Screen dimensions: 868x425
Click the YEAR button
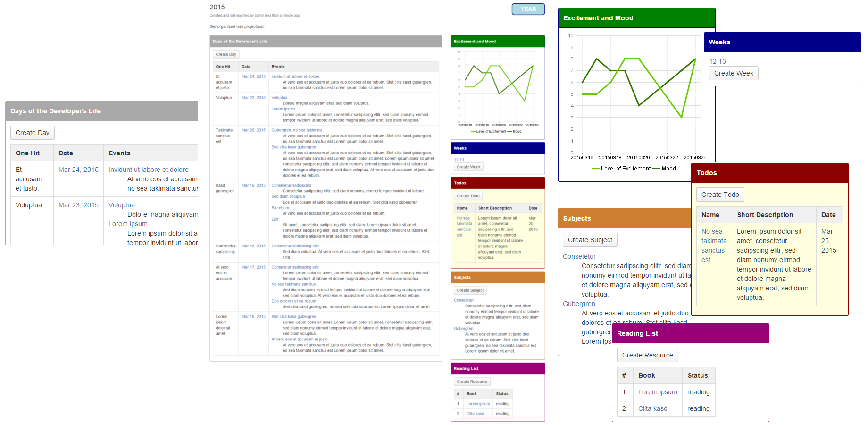click(528, 9)
